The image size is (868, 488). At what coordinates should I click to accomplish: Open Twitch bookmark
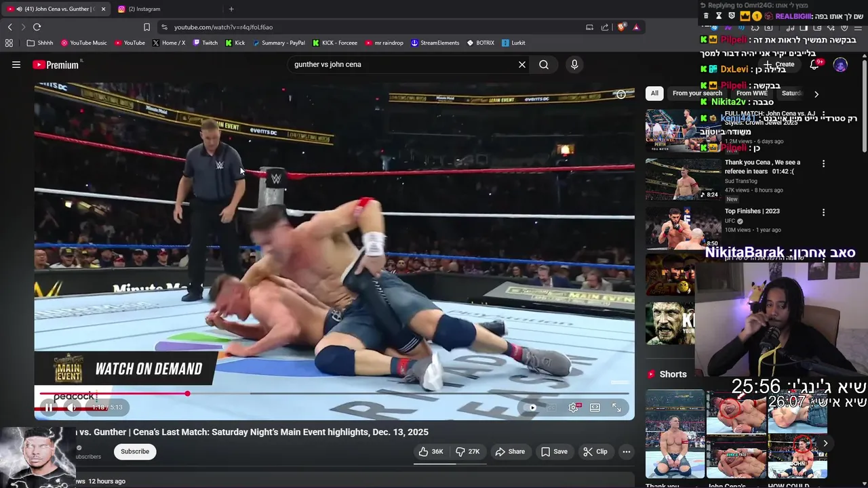coord(205,43)
